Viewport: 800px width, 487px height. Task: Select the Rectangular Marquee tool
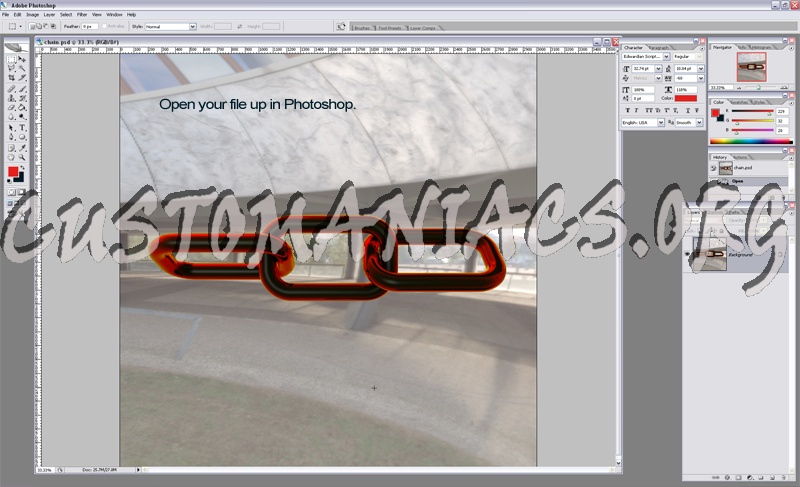11,59
